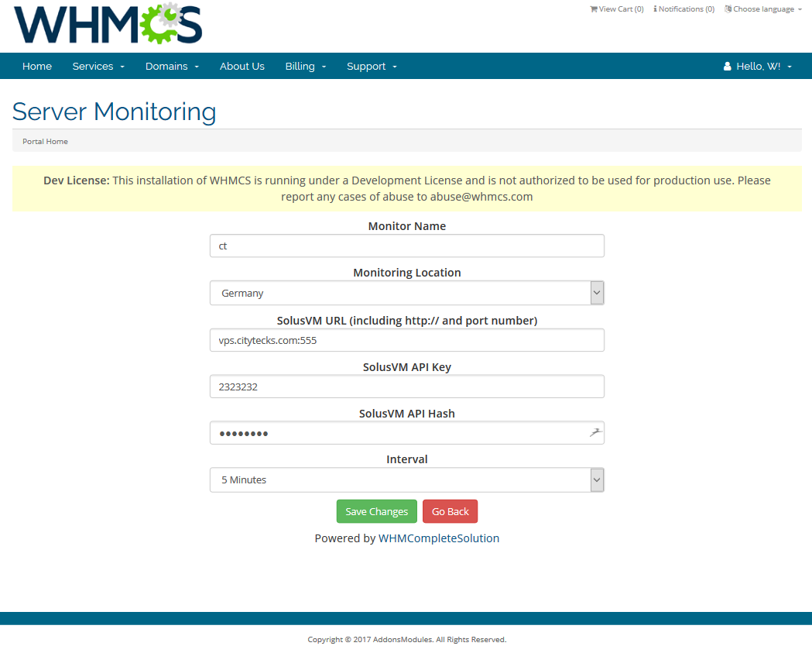
Task: Expand the Services menu
Action: [x=98, y=67]
